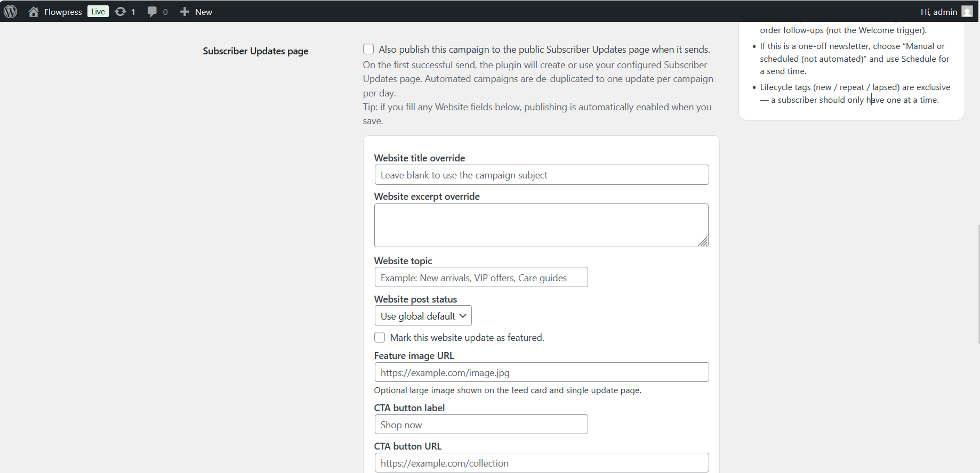Screen dimensions: 980x473
Task: Click the CTA button label heading text
Action: click(x=409, y=408)
